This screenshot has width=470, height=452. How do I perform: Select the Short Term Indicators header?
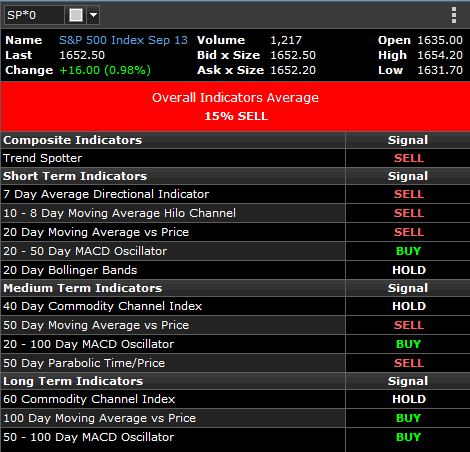[x=75, y=176]
